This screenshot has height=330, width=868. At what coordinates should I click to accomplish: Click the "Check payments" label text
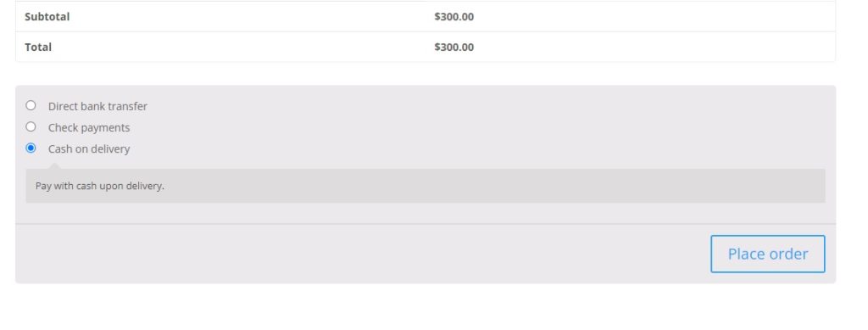[x=88, y=128]
